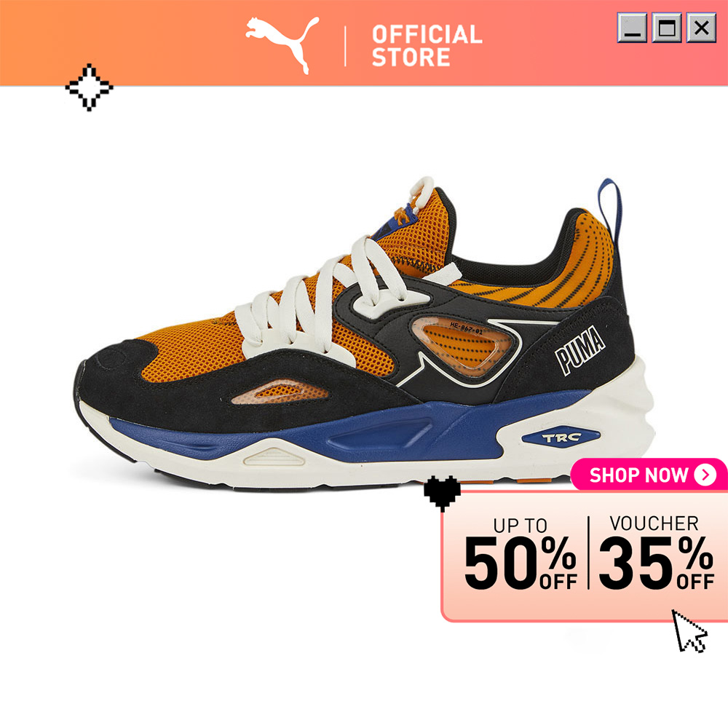This screenshot has width=728, height=728.
Task: Click the arrow circle in SHOP NOW
Action: point(705,475)
